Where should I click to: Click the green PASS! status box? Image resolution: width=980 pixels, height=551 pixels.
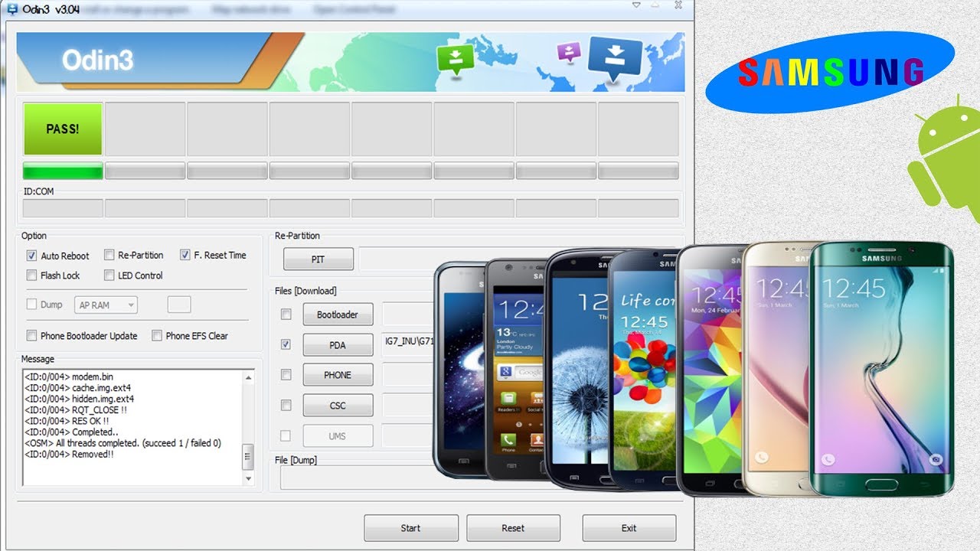click(x=63, y=129)
